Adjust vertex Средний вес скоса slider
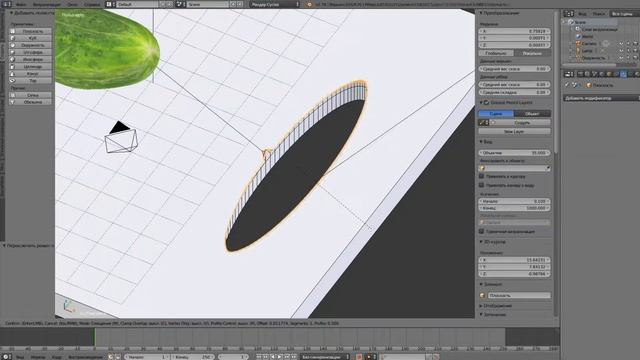 click(x=514, y=69)
